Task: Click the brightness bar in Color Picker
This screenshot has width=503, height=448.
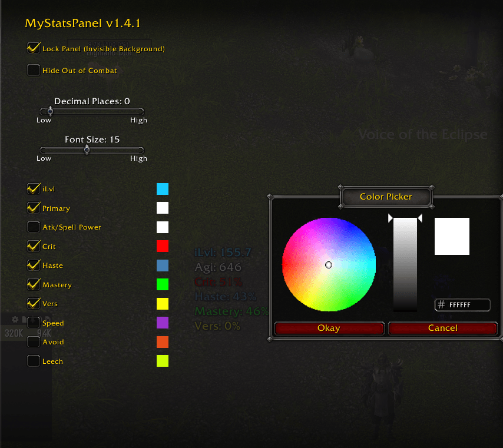Action: coord(405,264)
